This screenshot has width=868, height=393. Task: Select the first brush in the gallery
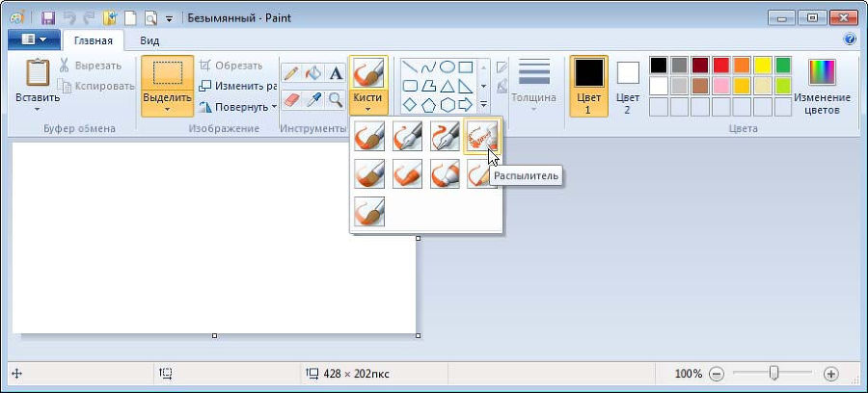[369, 136]
